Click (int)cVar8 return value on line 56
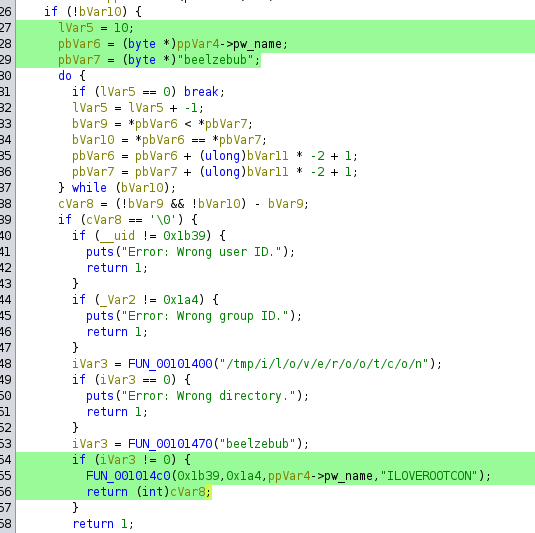Viewport: 535px width, 533px height. [171, 492]
